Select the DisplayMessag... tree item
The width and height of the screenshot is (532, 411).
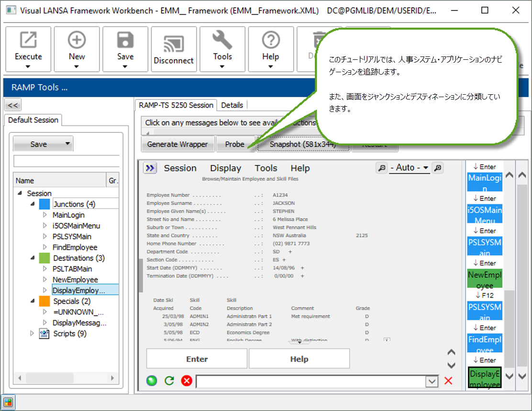pyautogui.click(x=79, y=323)
